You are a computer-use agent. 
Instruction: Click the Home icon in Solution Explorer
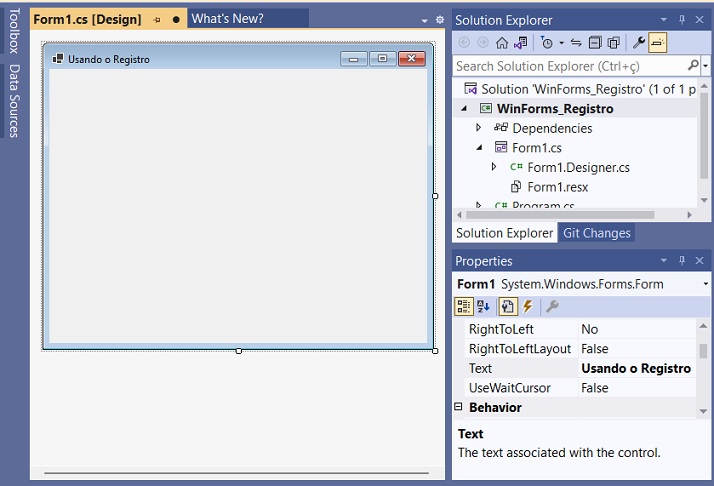pos(502,43)
